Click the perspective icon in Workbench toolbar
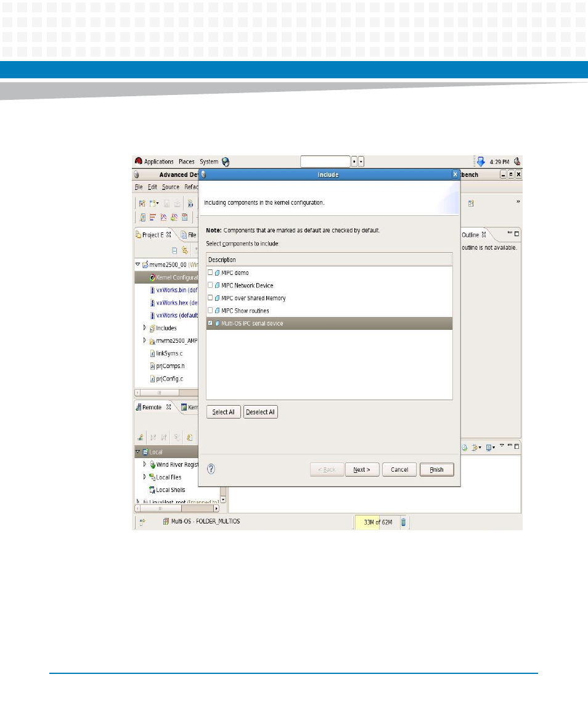This screenshot has height=706, width=588. pyautogui.click(x=471, y=203)
